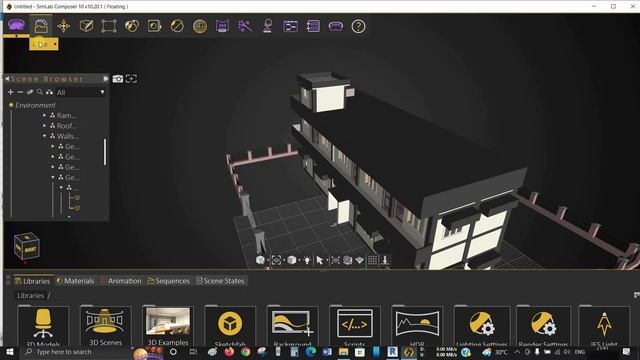The image size is (640, 360).
Task: Toggle the ground grid display icon
Action: pos(372,260)
